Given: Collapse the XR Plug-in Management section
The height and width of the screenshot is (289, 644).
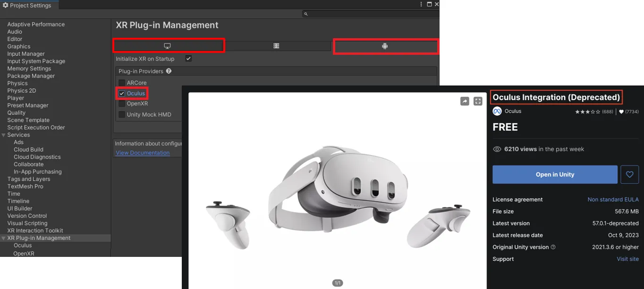Looking at the screenshot, I should (3, 238).
